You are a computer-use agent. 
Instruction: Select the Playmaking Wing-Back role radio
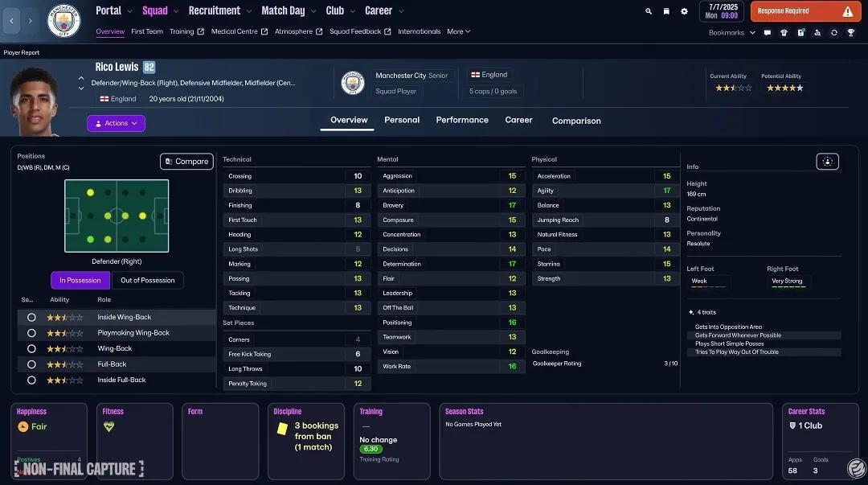tap(32, 333)
